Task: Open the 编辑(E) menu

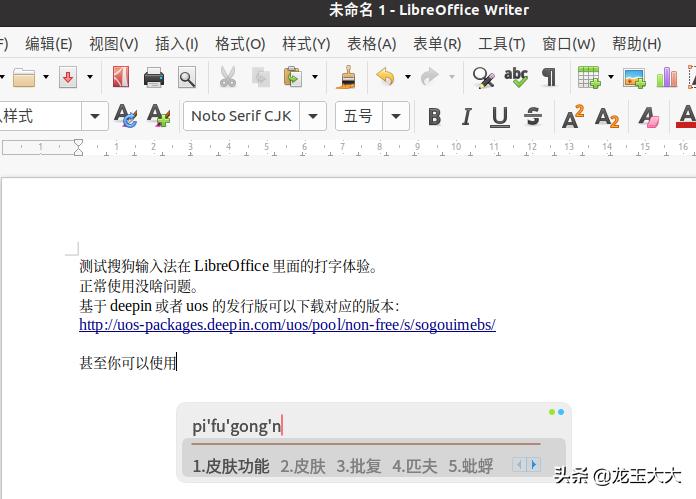Action: [x=49, y=44]
